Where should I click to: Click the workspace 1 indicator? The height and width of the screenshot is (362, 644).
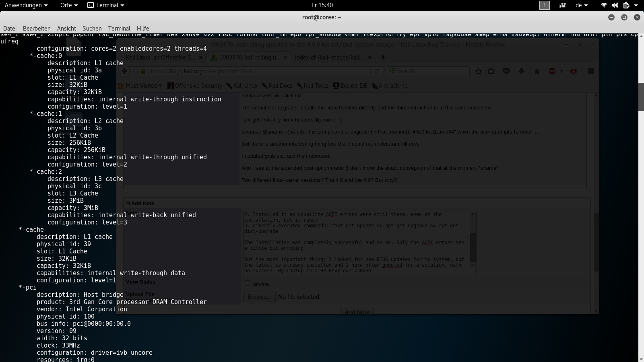[x=544, y=5]
